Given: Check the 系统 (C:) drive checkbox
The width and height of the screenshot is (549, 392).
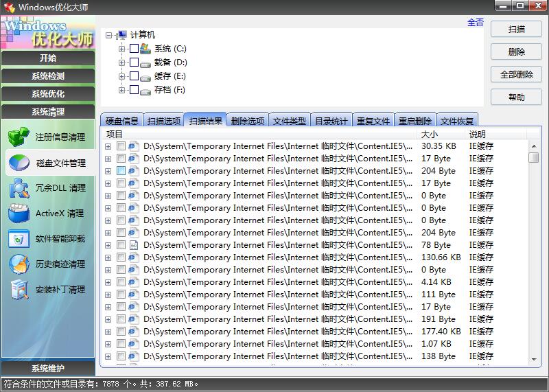Looking at the screenshot, I should pos(134,48).
